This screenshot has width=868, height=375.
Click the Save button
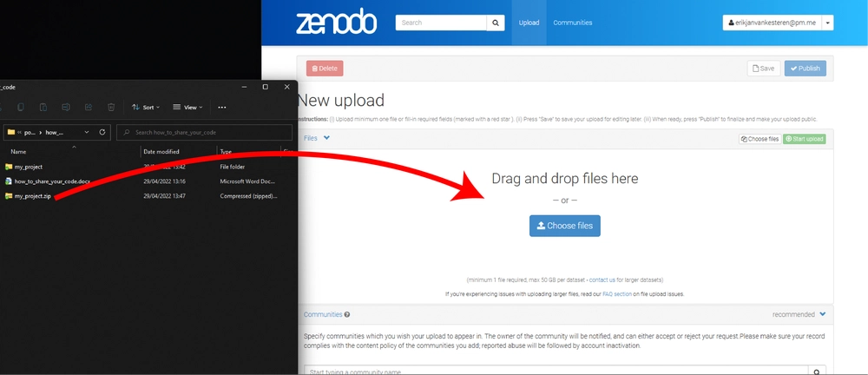[x=763, y=68]
